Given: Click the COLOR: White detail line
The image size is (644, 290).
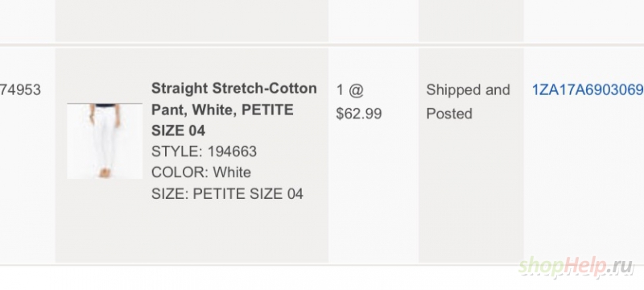Looking at the screenshot, I should [x=201, y=172].
